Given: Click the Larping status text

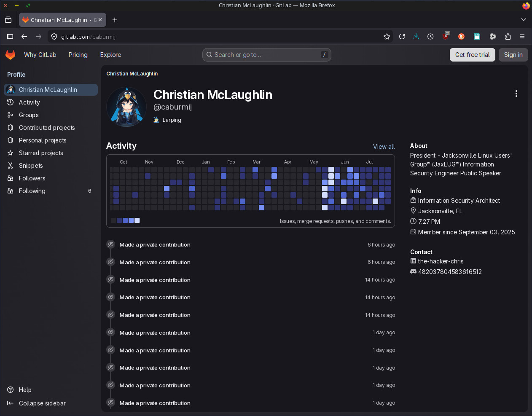Looking at the screenshot, I should coord(172,120).
